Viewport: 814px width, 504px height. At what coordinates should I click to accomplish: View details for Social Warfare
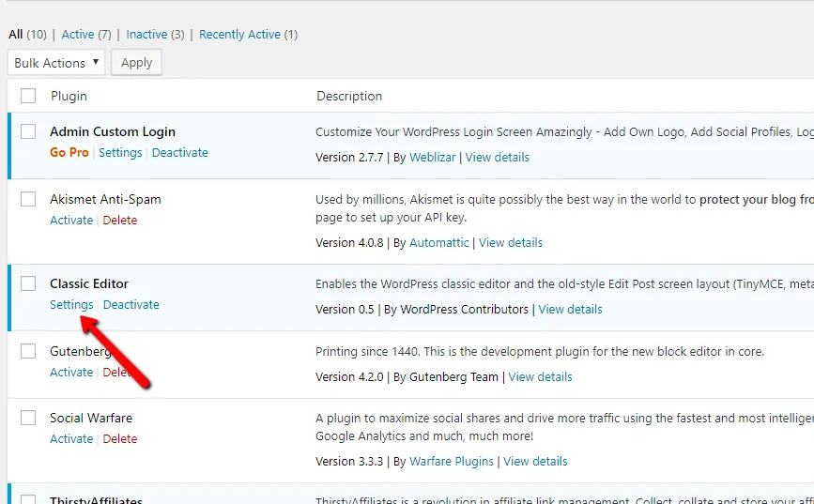pyautogui.click(x=536, y=462)
